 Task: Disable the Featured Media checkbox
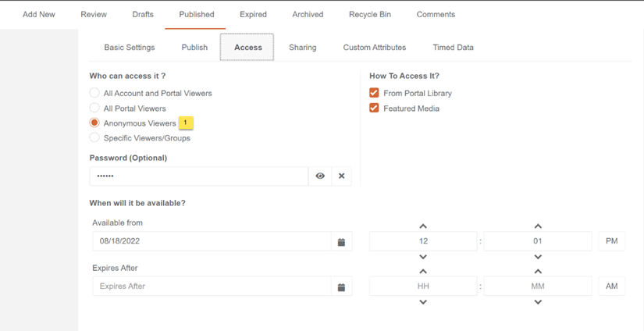[374, 109]
